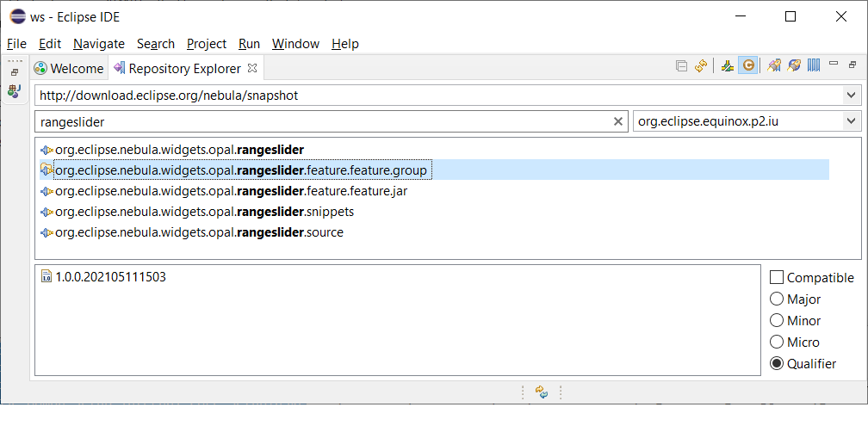The height and width of the screenshot is (432, 868).
Task: Click the icon of rangeslider.snippets row
Action: coord(47,212)
